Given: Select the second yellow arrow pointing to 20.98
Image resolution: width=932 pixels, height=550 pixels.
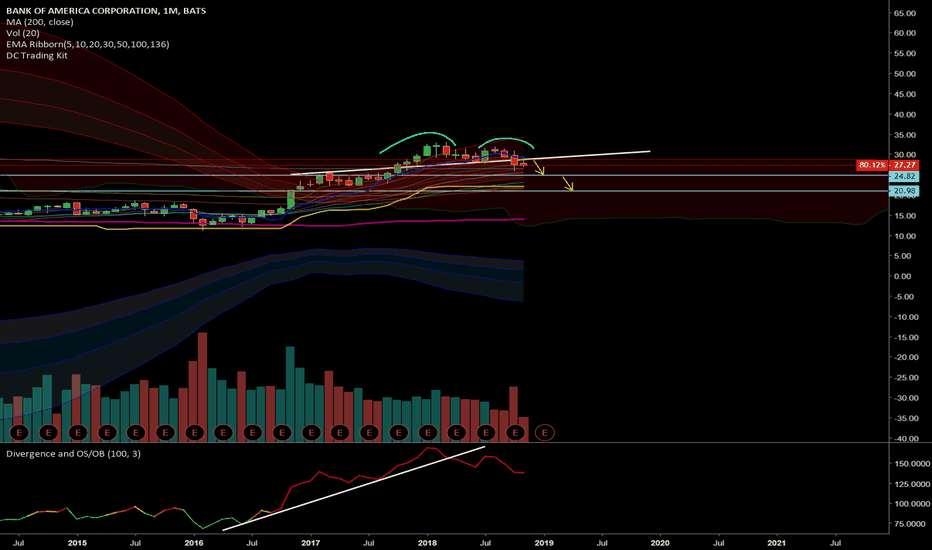Looking at the screenshot, I should pyautogui.click(x=568, y=184).
